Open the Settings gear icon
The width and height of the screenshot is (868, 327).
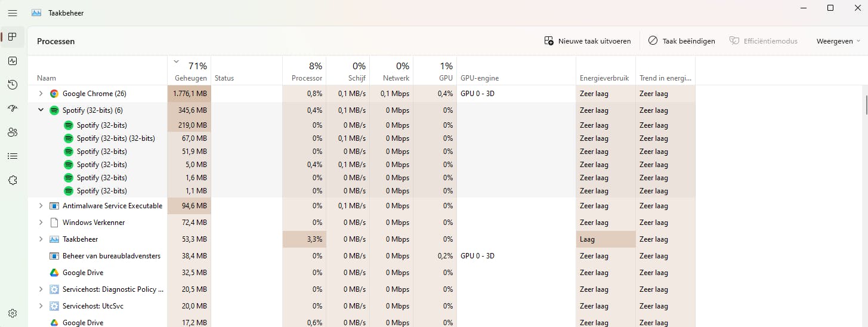(x=13, y=313)
